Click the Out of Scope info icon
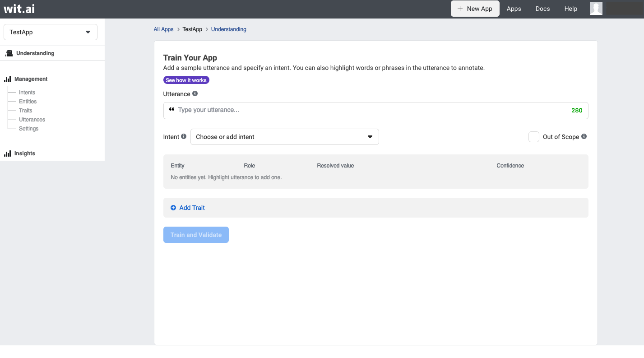The height and width of the screenshot is (358, 644). pos(584,136)
